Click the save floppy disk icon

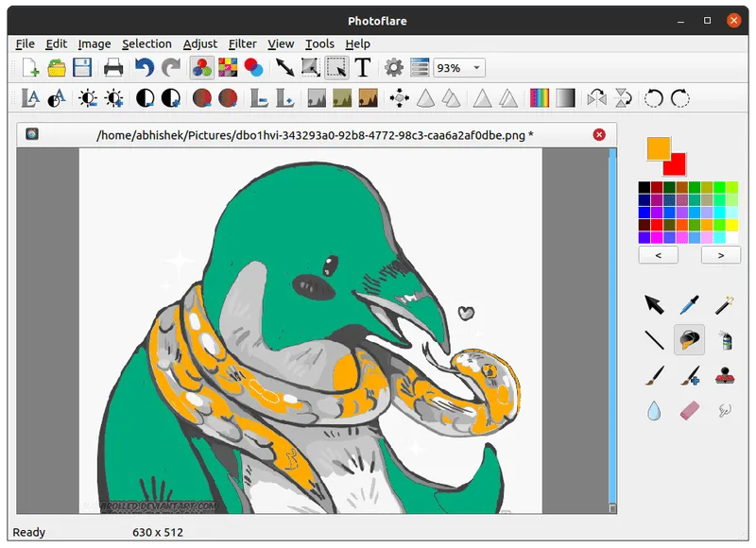[82, 68]
